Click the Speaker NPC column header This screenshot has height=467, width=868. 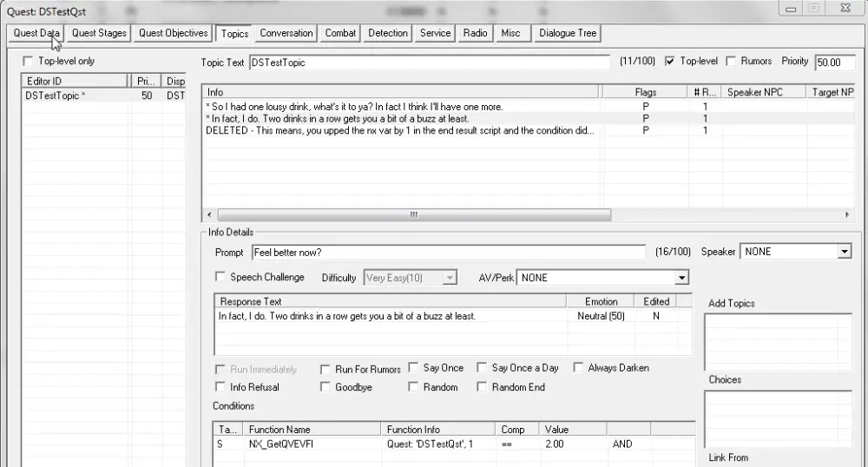click(x=763, y=92)
